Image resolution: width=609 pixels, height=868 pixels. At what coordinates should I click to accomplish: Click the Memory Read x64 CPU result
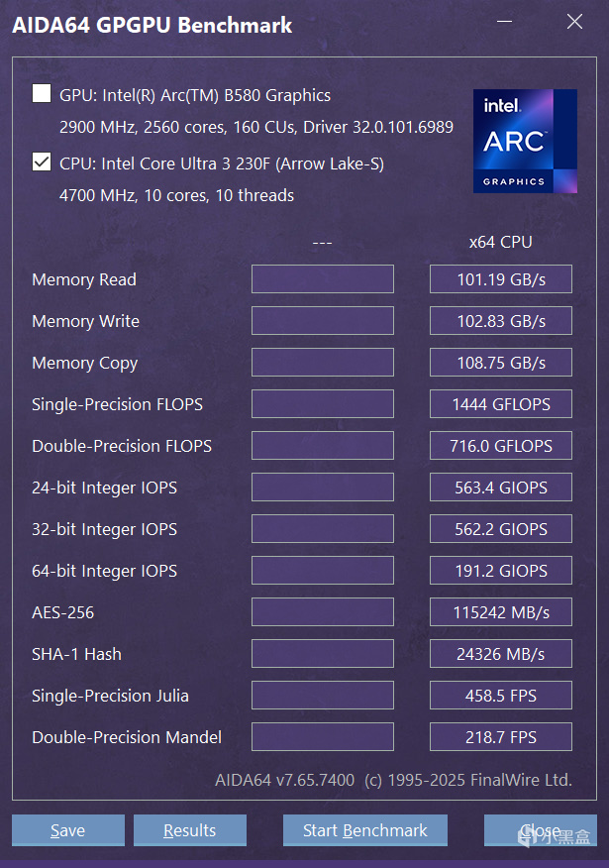(x=500, y=279)
